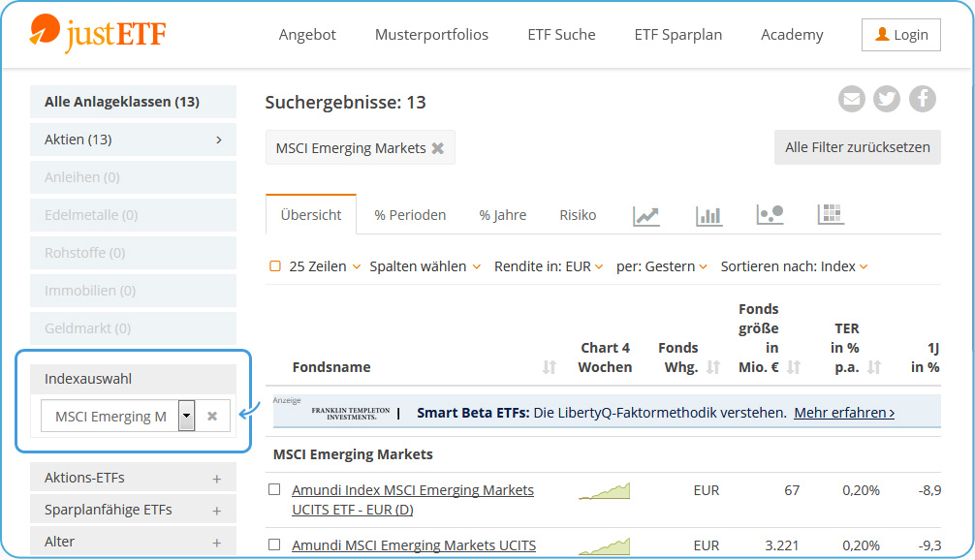Expand the Aktien (13) asset class

pyautogui.click(x=133, y=140)
